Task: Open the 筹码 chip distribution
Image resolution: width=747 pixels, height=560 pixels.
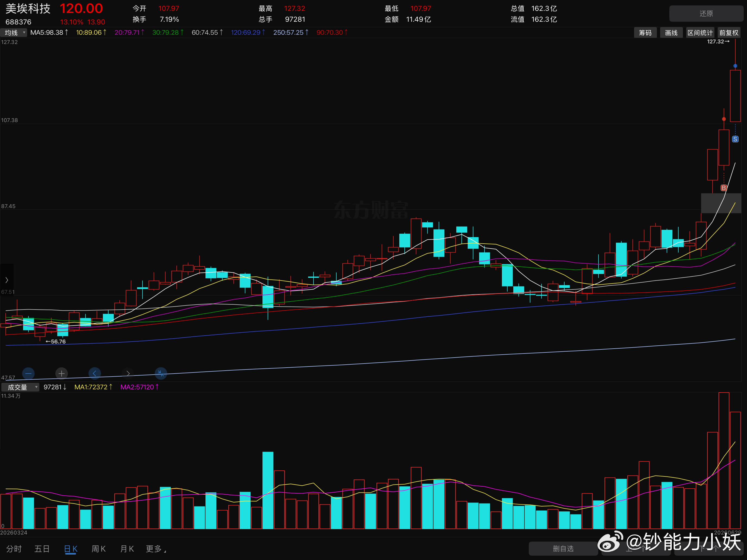Action: tap(645, 33)
